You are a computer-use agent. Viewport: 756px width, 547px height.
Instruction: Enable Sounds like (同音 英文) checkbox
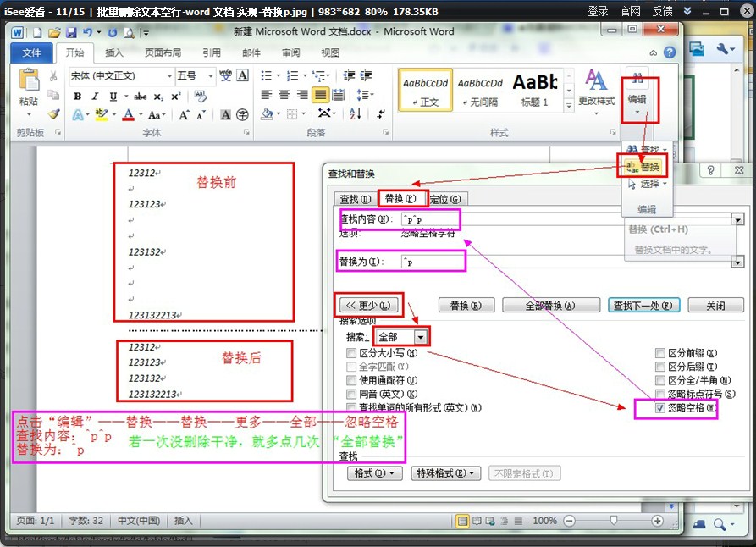(x=351, y=394)
